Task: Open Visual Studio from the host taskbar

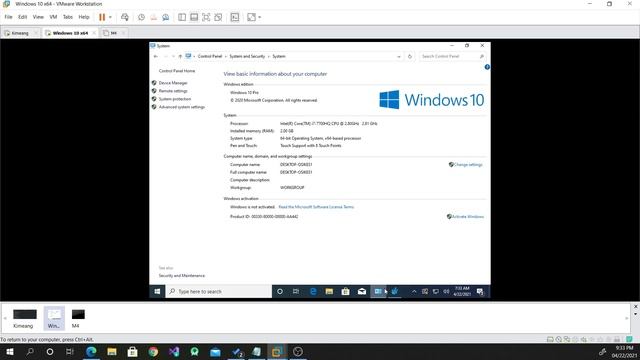Action: (174, 352)
